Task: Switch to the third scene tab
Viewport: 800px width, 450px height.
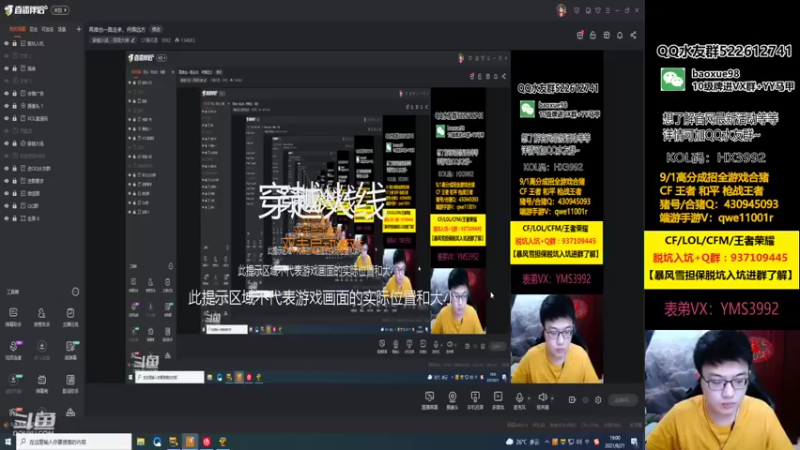Action: point(47,29)
